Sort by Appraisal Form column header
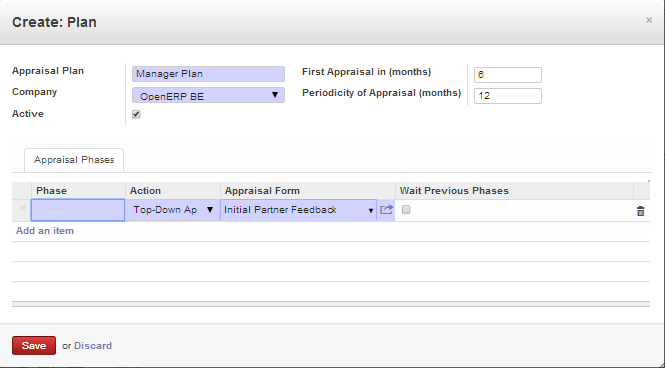 (x=262, y=191)
